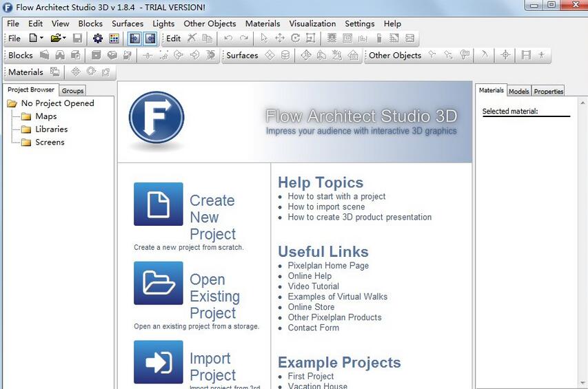Click the scroll-up arrow in Materials panel
Screen dimensions: 588x389
(582, 102)
